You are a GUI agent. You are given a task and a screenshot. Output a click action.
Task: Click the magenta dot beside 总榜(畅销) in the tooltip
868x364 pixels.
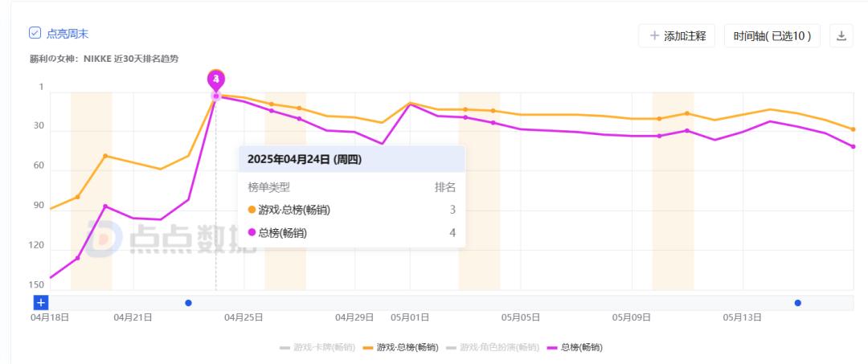[x=252, y=233]
